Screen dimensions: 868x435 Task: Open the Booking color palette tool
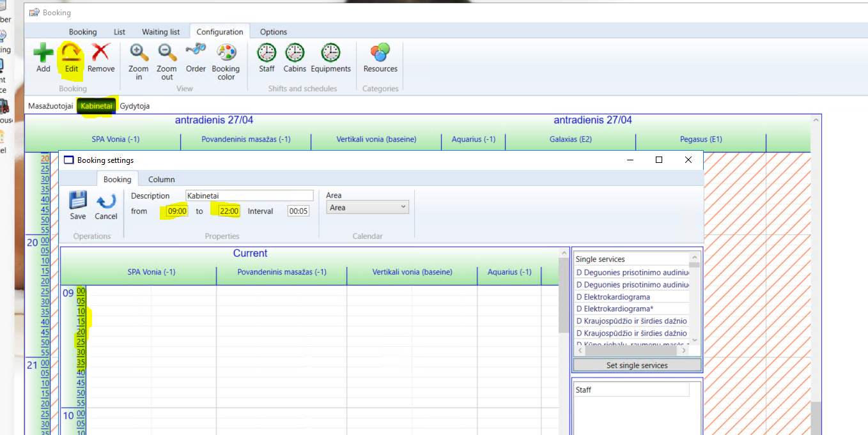click(226, 53)
